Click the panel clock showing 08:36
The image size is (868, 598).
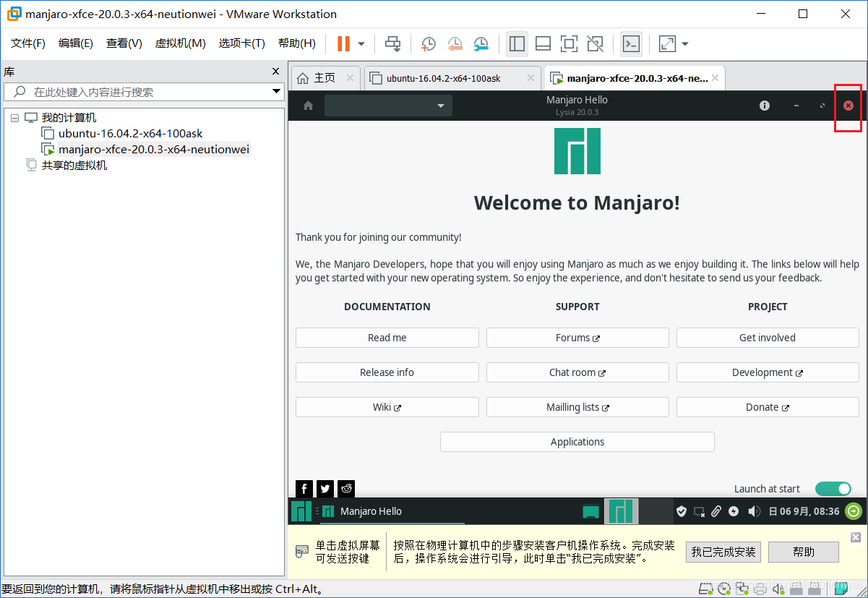coord(804,511)
